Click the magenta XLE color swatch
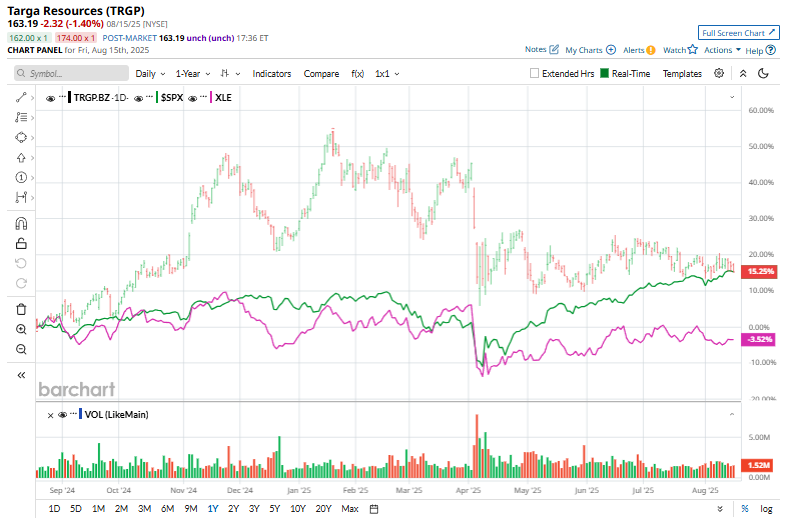This screenshot has height=525, width=785. 211,97
